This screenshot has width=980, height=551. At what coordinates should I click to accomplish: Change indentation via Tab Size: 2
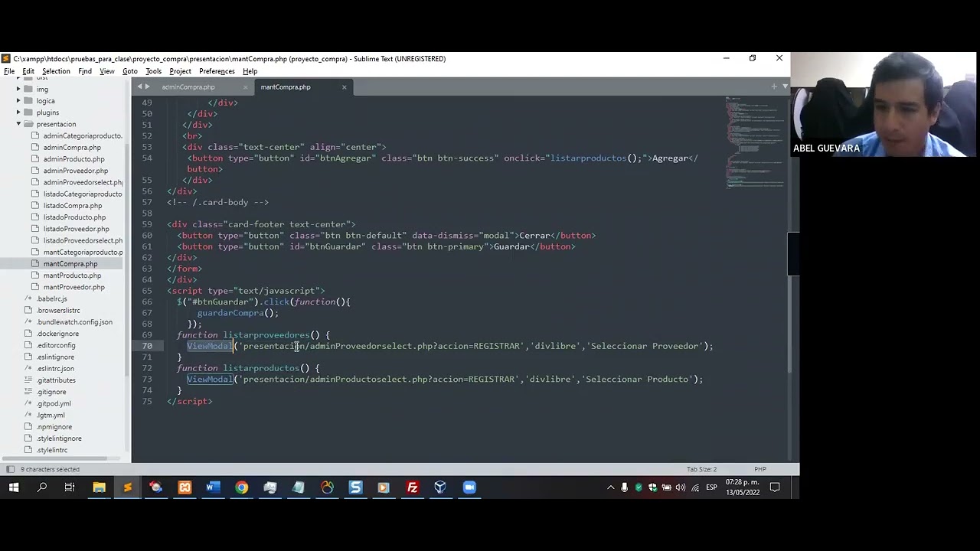701,469
